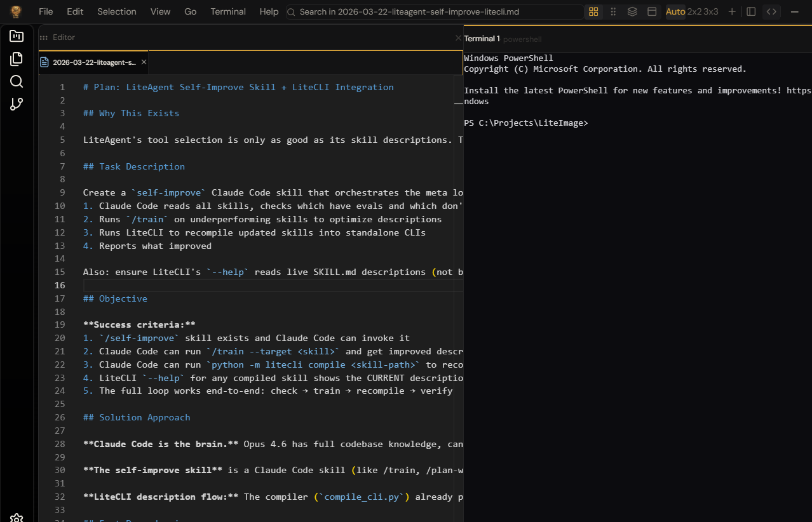
Task: Open the Explorer sidebar panel
Action: 17,36
